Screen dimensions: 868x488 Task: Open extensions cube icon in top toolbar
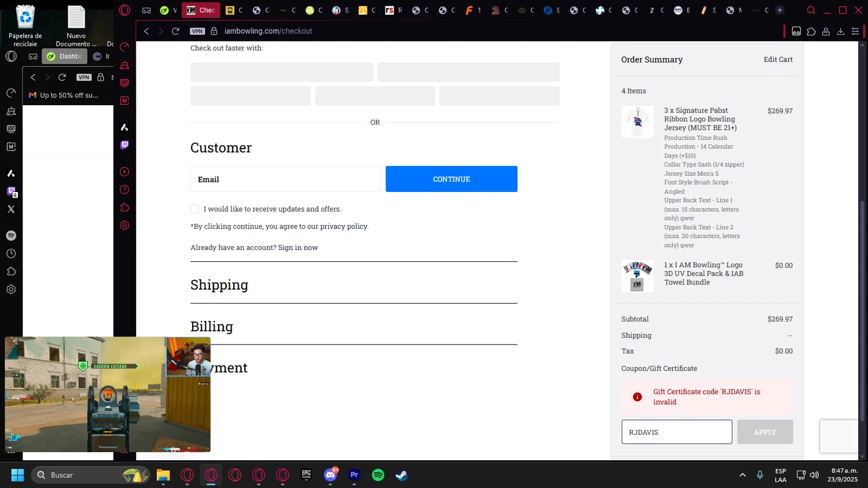click(x=811, y=31)
